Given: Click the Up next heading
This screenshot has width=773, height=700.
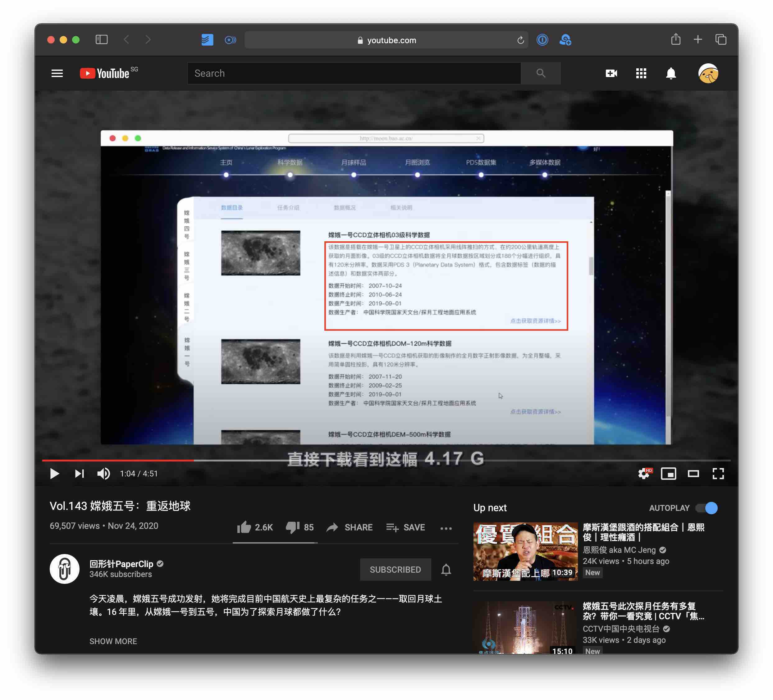Looking at the screenshot, I should coord(490,508).
